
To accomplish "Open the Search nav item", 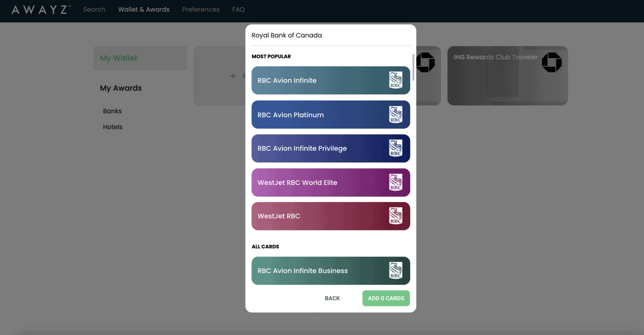I will tap(94, 9).
